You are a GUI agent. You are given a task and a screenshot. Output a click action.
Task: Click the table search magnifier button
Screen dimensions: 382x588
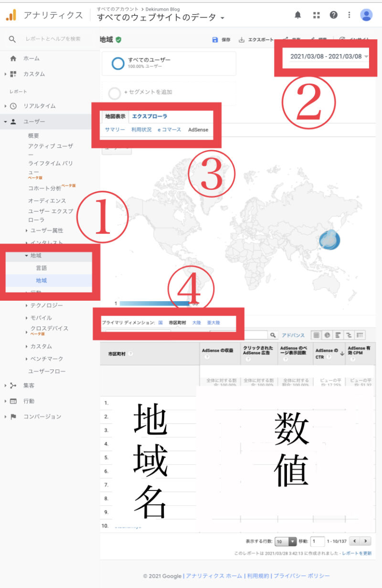tap(274, 336)
